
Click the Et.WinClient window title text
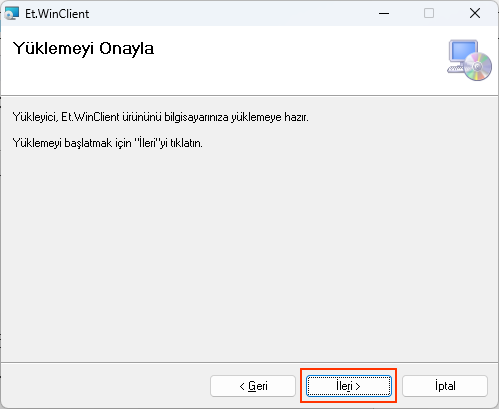[57, 14]
